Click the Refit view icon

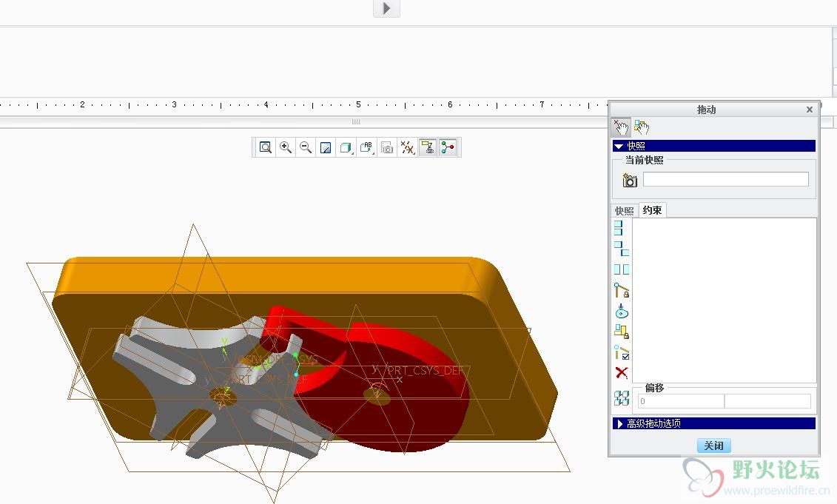(x=265, y=147)
